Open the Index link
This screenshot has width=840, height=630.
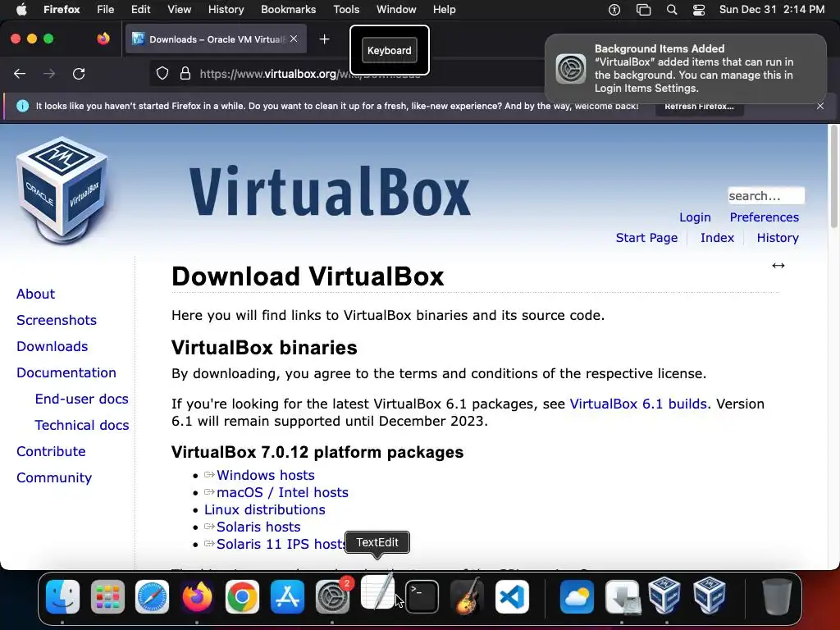717,238
